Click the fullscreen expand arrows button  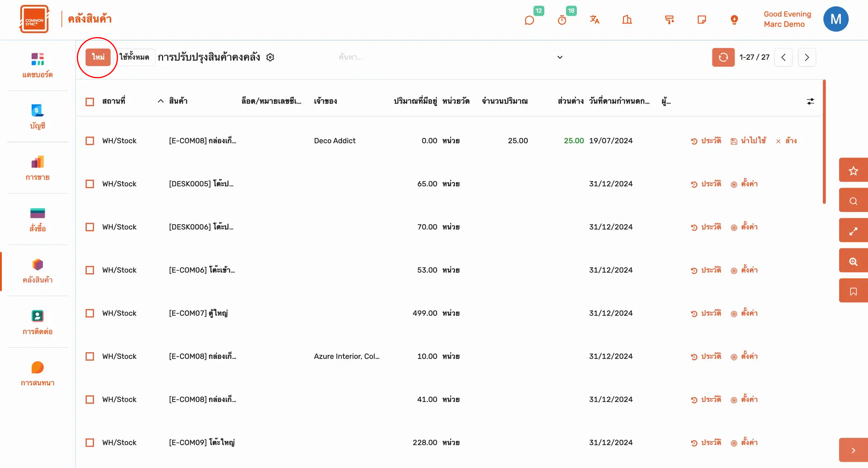tap(853, 231)
